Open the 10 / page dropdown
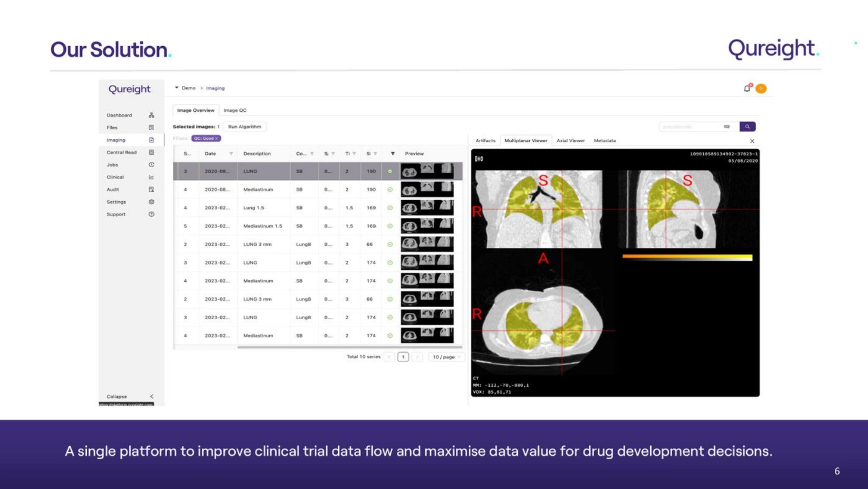The height and width of the screenshot is (489, 868). coord(446,357)
